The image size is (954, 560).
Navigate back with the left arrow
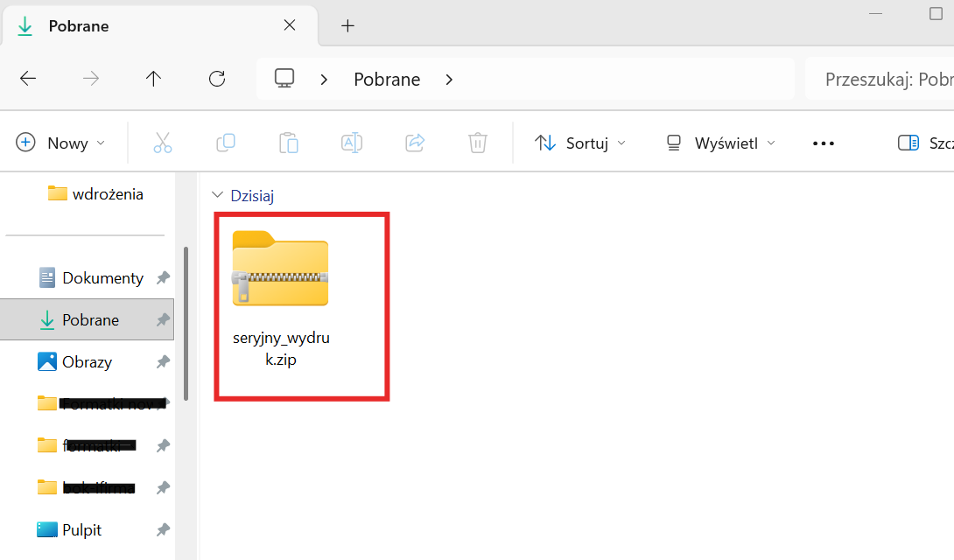28,79
